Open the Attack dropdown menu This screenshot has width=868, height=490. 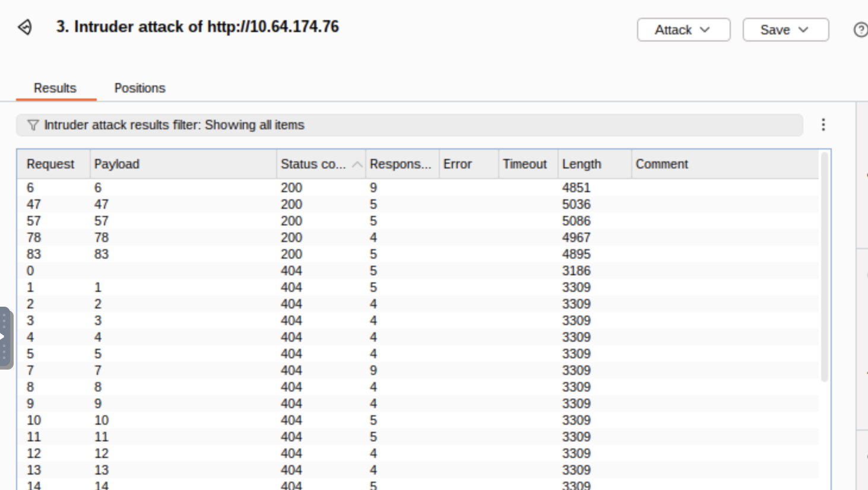(x=683, y=30)
